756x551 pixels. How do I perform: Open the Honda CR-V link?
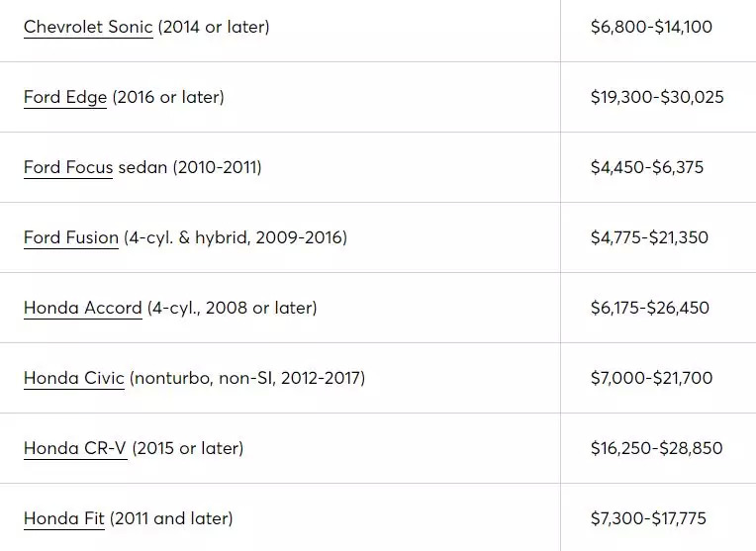75,448
